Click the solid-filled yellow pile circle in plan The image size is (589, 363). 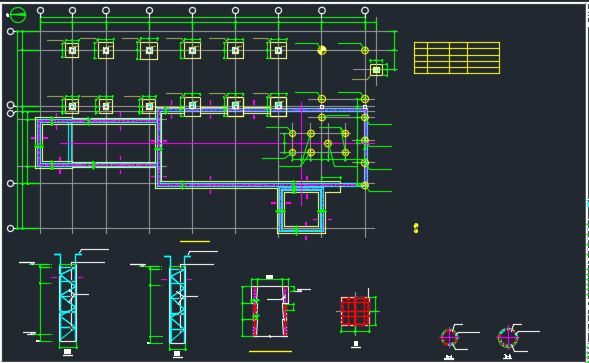[x=322, y=50]
